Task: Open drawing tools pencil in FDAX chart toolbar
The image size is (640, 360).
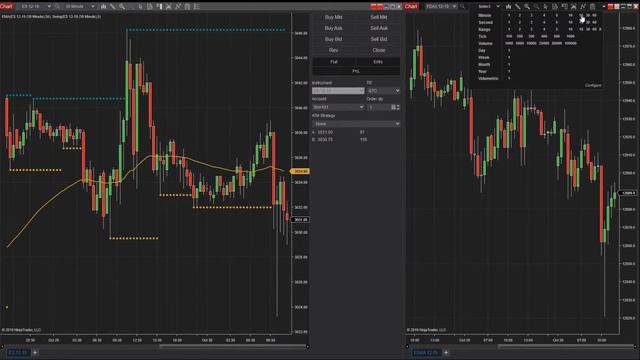Action: pos(518,7)
